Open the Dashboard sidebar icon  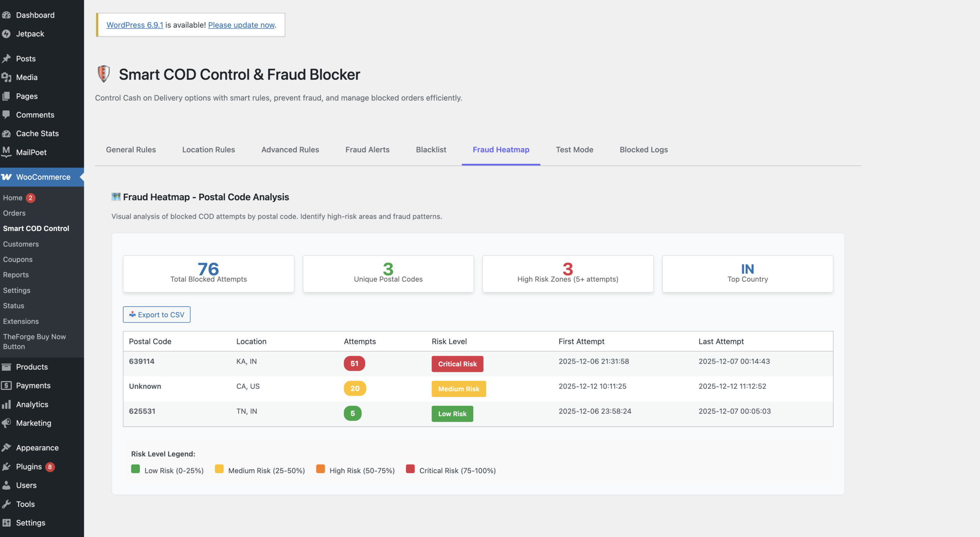coord(7,15)
